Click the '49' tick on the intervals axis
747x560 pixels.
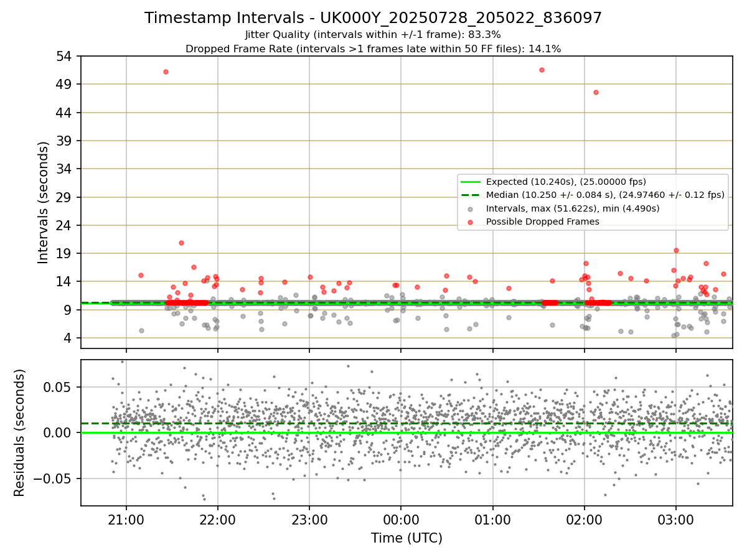pyautogui.click(x=65, y=85)
